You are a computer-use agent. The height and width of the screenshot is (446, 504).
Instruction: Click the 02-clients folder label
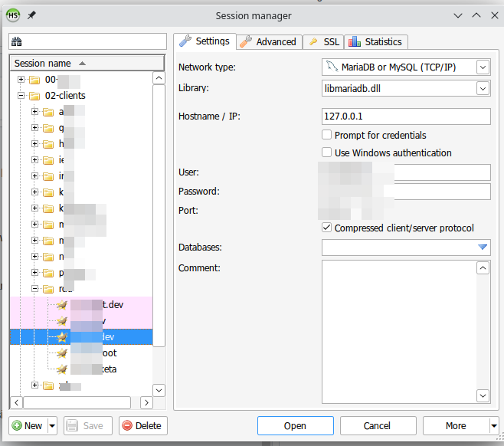(x=65, y=96)
